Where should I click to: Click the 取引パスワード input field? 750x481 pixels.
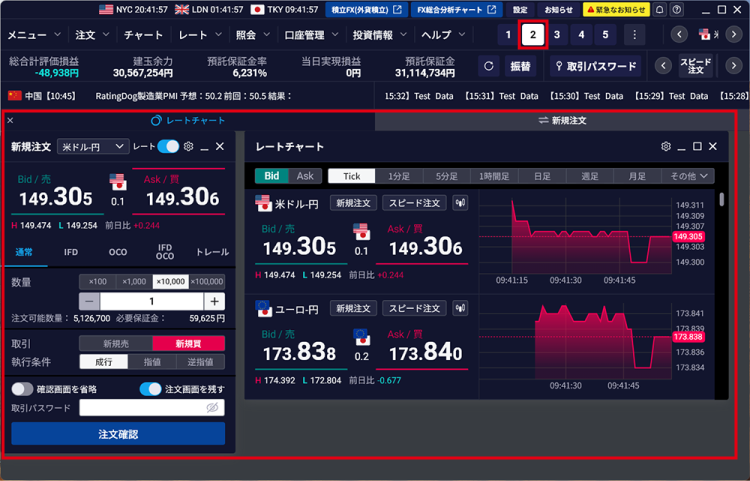click(140, 408)
